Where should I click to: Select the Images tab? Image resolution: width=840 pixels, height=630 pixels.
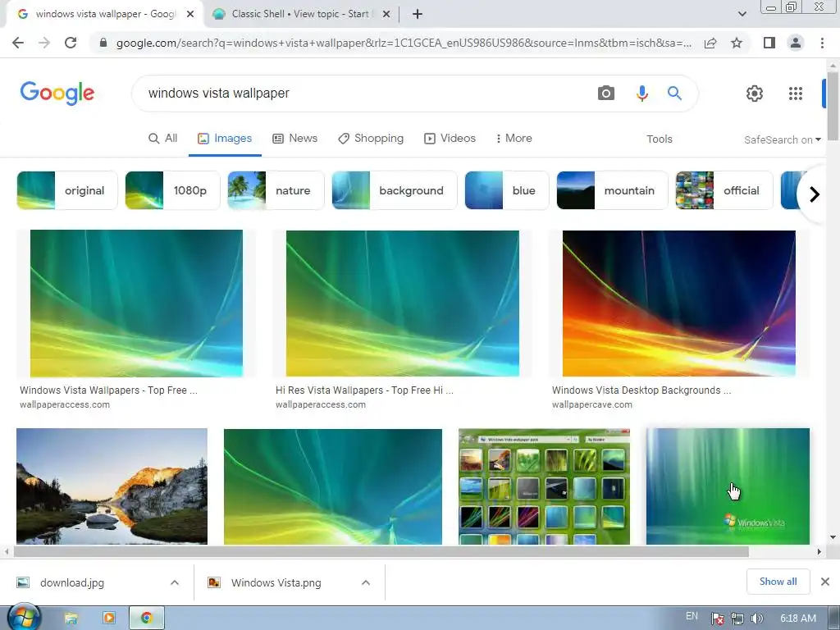click(x=225, y=138)
